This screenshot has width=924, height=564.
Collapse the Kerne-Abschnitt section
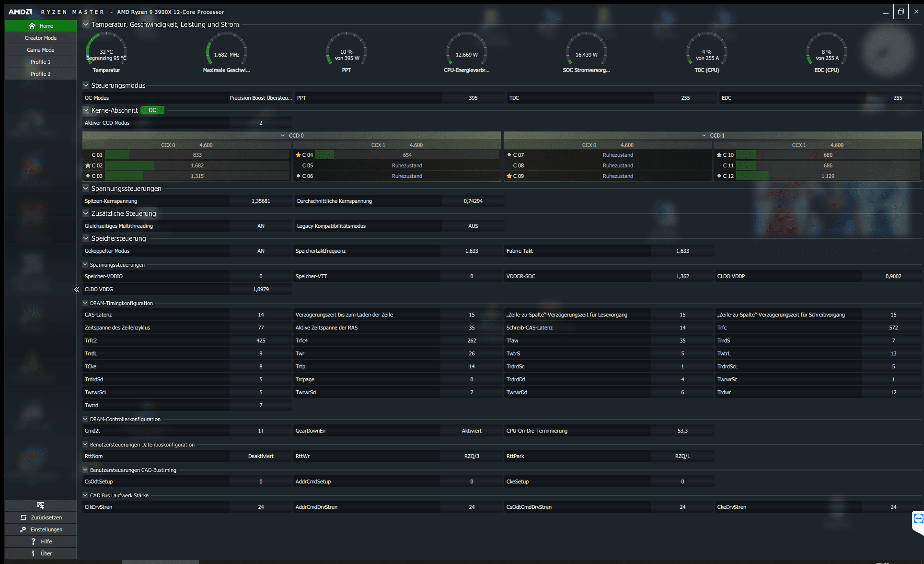pyautogui.click(x=86, y=110)
